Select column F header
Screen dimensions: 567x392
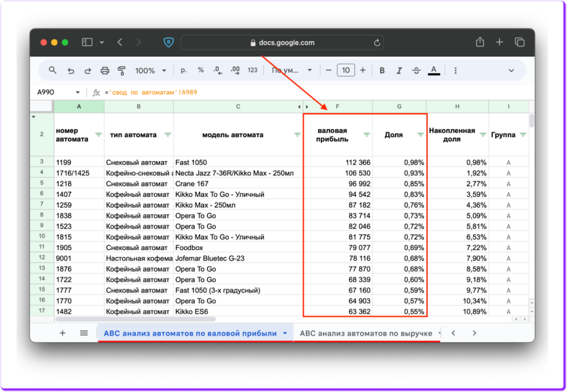(337, 107)
